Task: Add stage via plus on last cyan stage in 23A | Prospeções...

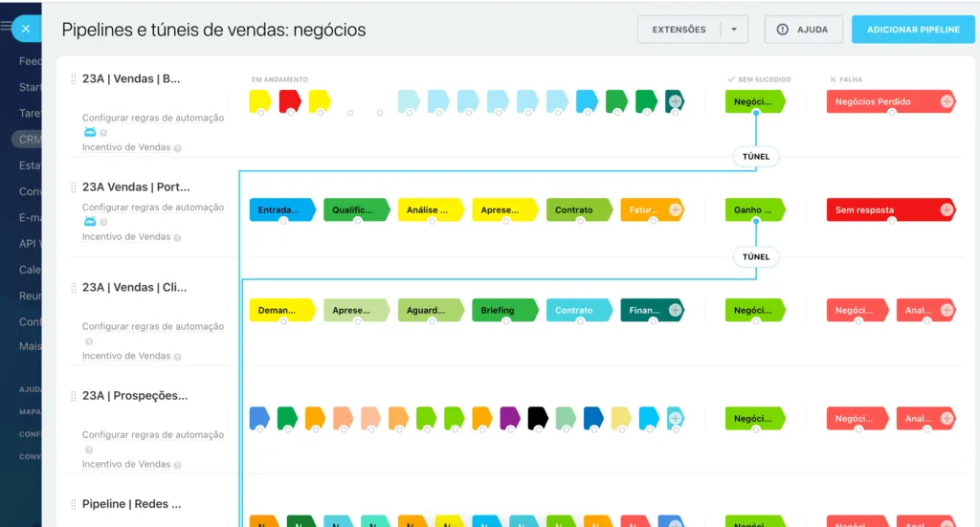Action: (x=675, y=418)
